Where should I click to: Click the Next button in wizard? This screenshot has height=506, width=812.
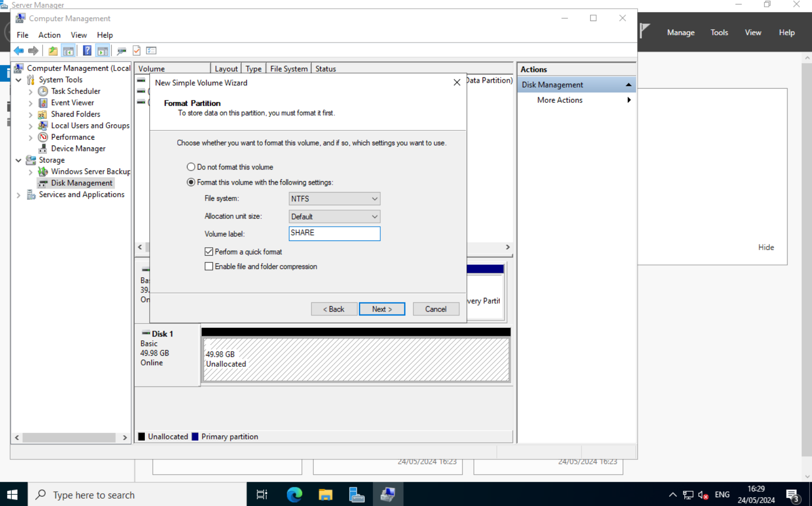point(382,309)
